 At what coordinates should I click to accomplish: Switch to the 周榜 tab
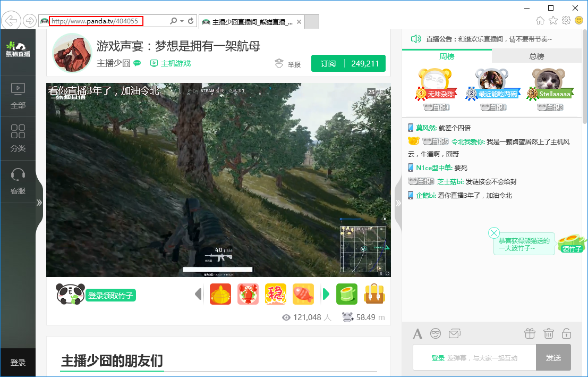click(x=447, y=56)
